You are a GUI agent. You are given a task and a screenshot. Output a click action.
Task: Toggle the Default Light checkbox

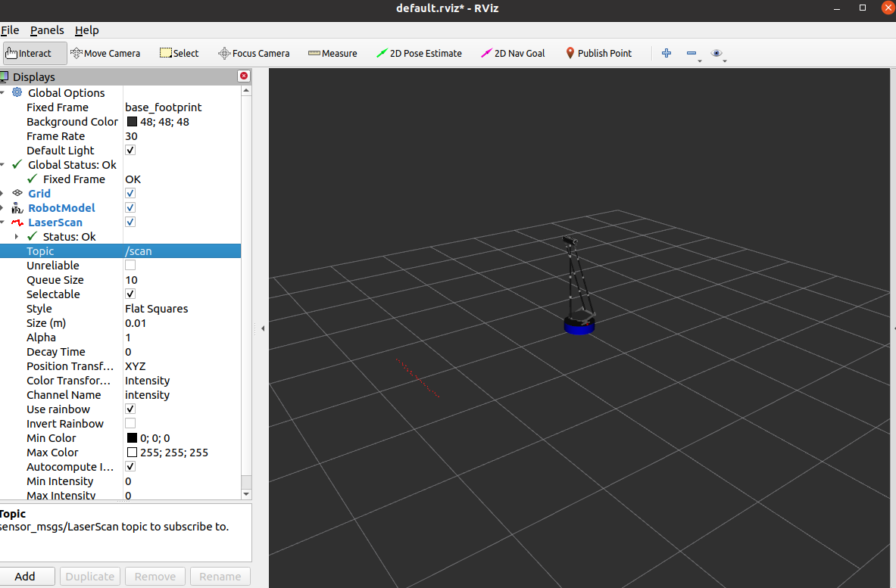click(x=130, y=150)
